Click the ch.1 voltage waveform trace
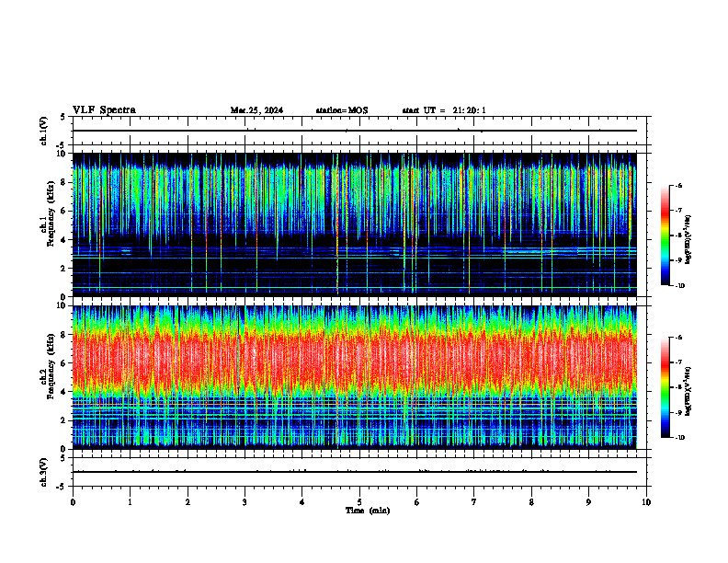Viewport: 728px width, 563px height. click(355, 131)
